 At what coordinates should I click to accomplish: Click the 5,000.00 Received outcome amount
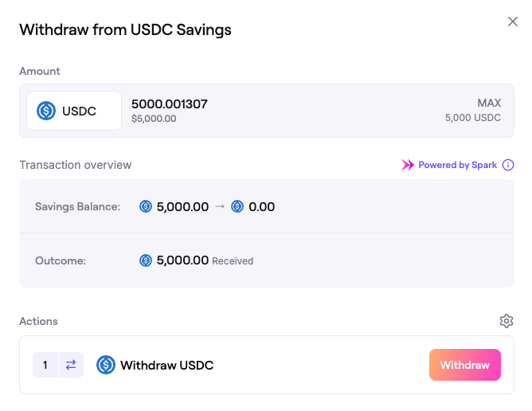click(x=183, y=260)
